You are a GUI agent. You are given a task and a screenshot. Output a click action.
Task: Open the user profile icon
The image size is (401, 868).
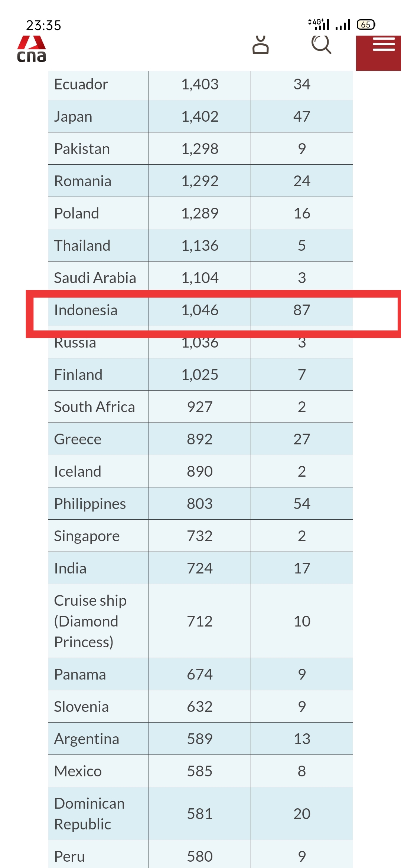point(261,45)
